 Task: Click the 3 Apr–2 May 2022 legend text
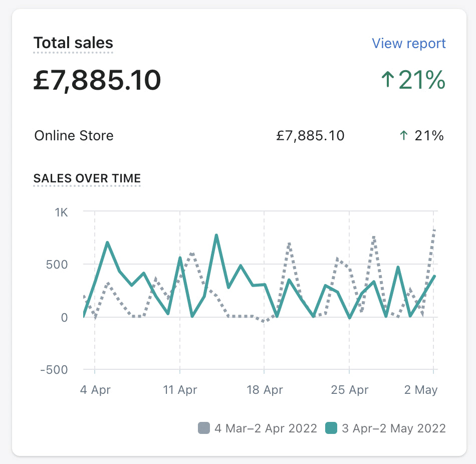[x=393, y=428]
